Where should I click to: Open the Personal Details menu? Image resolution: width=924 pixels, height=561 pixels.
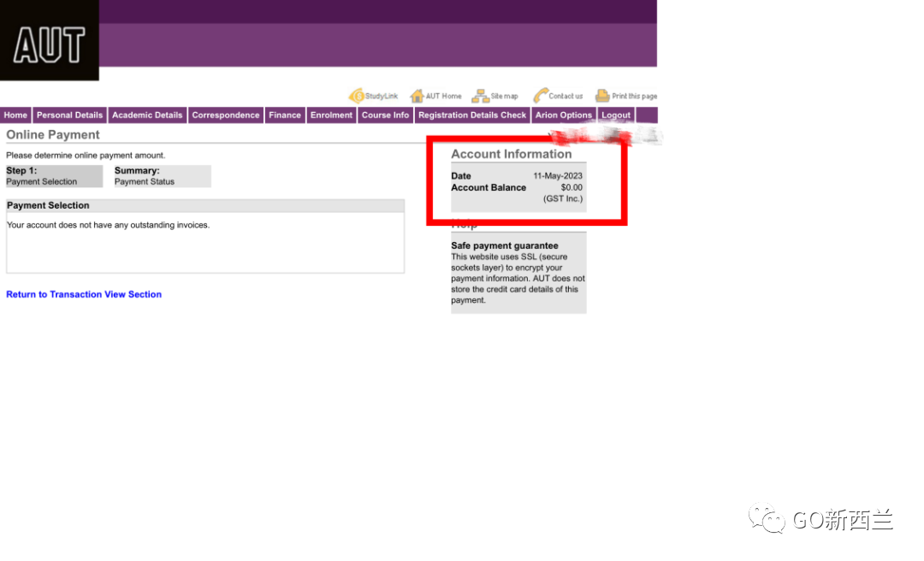click(69, 115)
